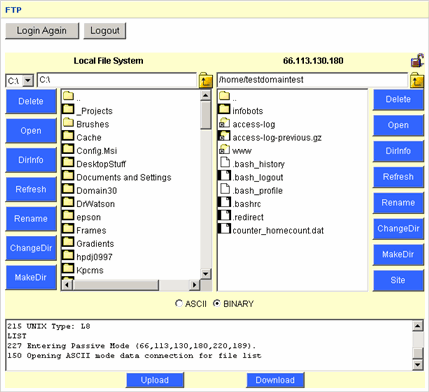Click the Login Again button
Screen dimensions: 429x392
click(42, 31)
